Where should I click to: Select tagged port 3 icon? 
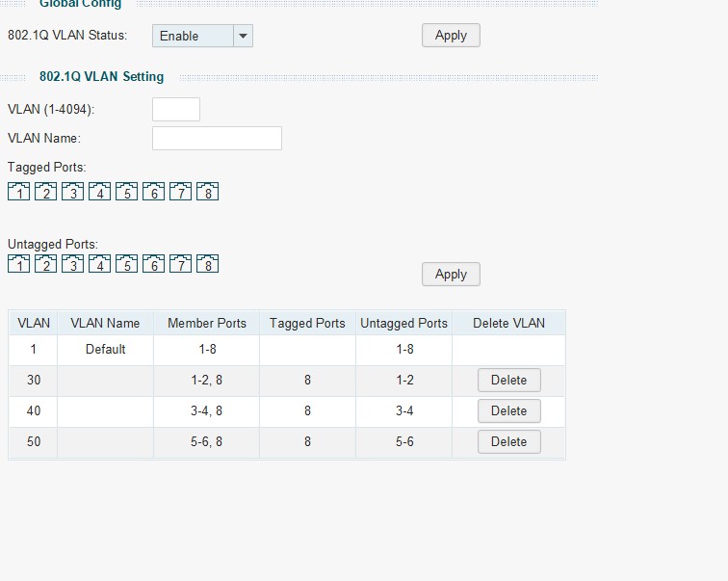coord(72,192)
